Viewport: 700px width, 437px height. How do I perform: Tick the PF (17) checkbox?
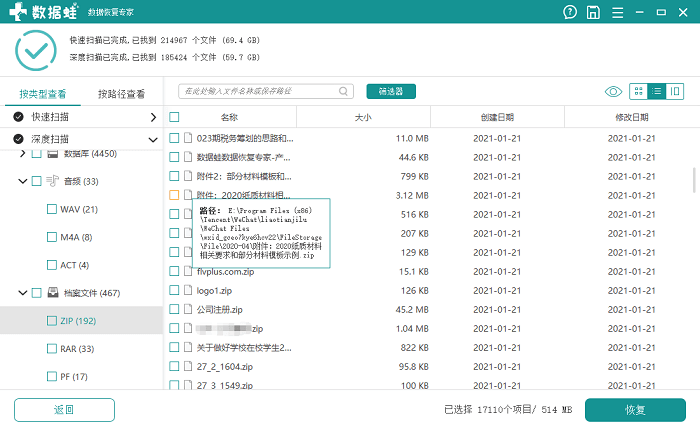tap(52, 376)
